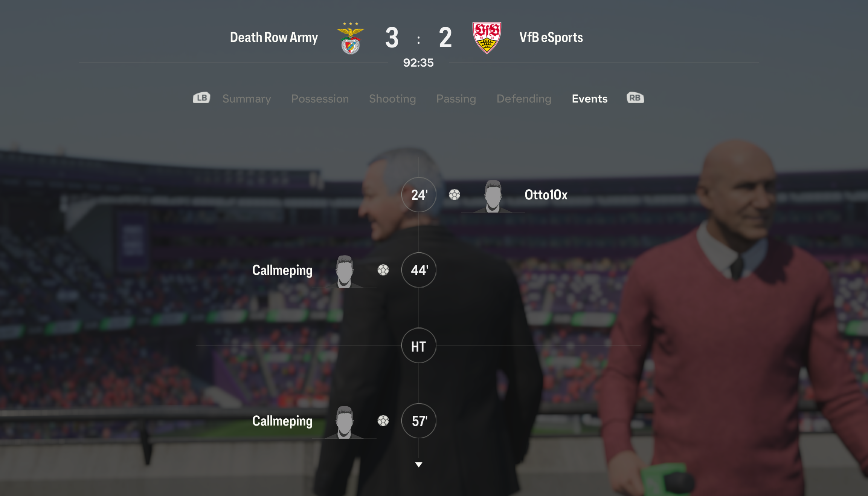The width and height of the screenshot is (868, 496).
Task: Open the Shooting tab
Action: pyautogui.click(x=392, y=99)
